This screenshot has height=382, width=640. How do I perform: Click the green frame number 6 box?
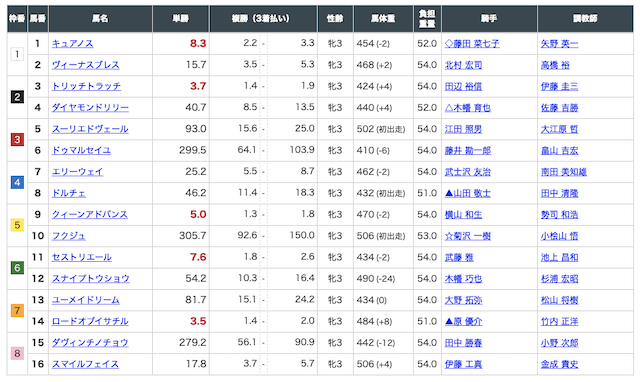17,268
